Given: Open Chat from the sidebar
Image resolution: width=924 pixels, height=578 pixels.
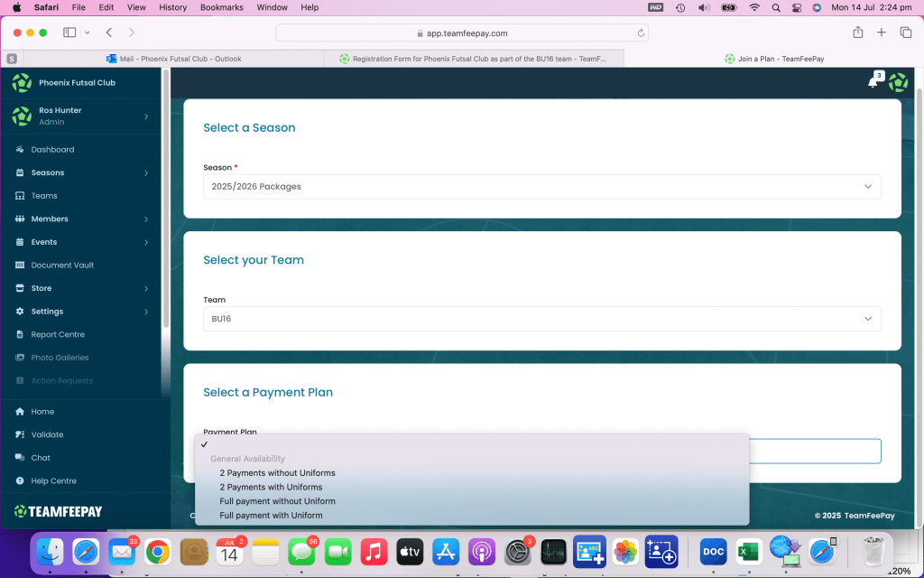Looking at the screenshot, I should [x=41, y=458].
